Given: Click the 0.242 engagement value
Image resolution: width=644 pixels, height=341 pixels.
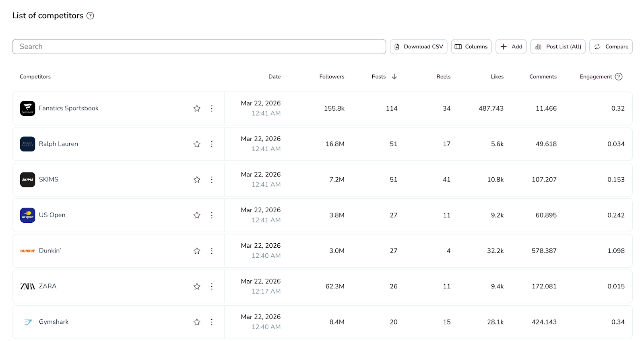Looking at the screenshot, I should [x=616, y=215].
